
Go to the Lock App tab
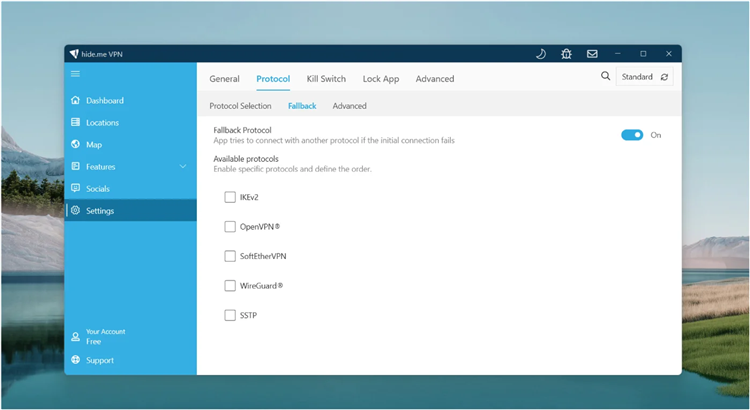(381, 79)
